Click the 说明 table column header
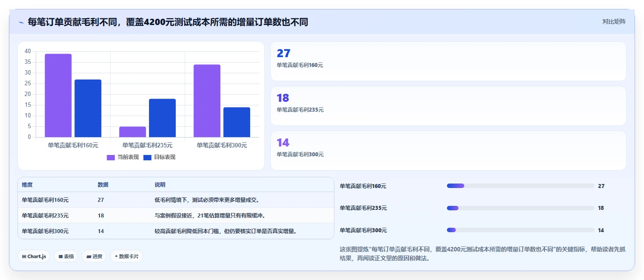The height and width of the screenshot is (280, 644). [x=160, y=185]
